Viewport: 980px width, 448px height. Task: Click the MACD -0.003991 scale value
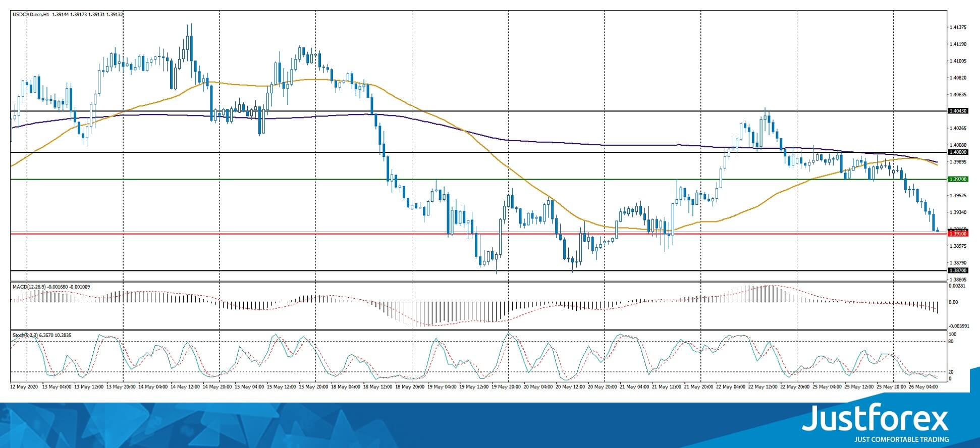(958, 325)
